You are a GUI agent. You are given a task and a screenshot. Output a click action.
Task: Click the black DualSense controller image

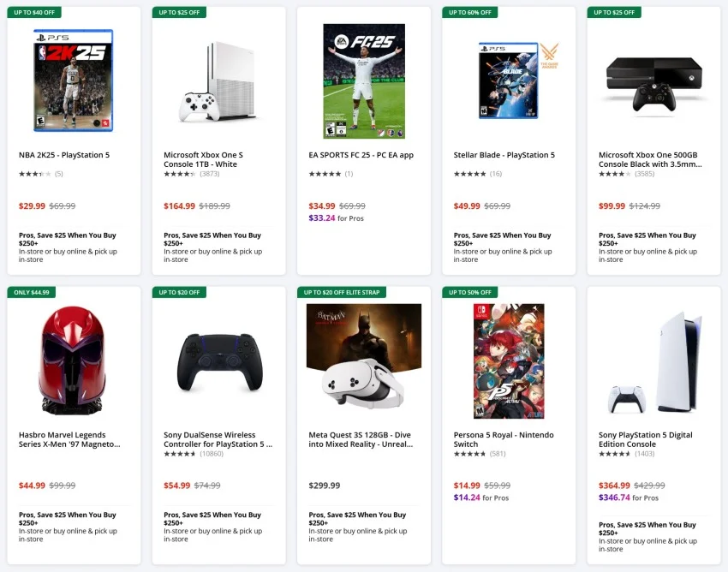[x=219, y=362]
